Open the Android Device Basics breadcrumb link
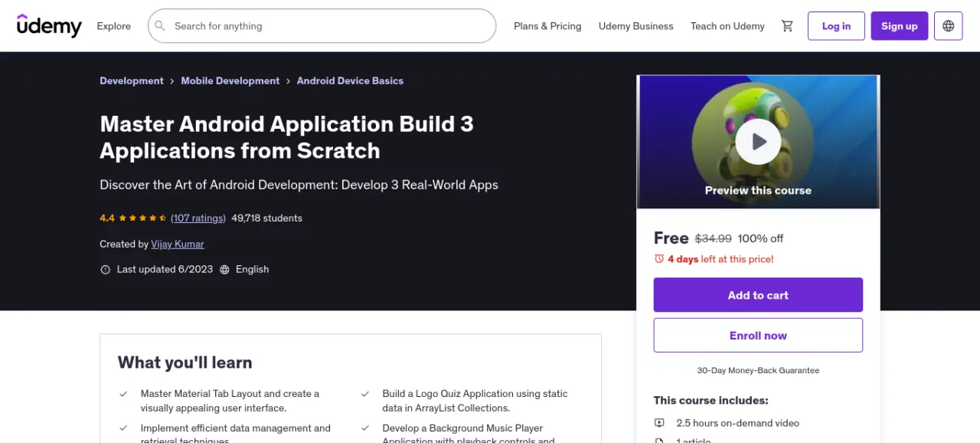 350,81
